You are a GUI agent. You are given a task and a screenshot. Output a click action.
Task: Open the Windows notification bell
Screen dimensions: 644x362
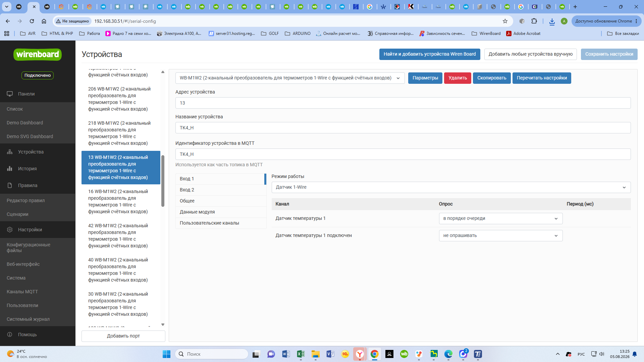point(635,354)
